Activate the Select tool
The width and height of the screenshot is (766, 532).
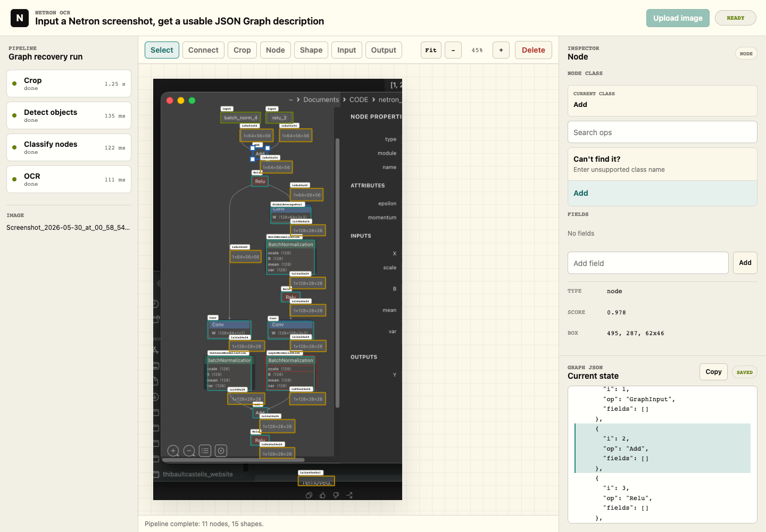tap(162, 50)
